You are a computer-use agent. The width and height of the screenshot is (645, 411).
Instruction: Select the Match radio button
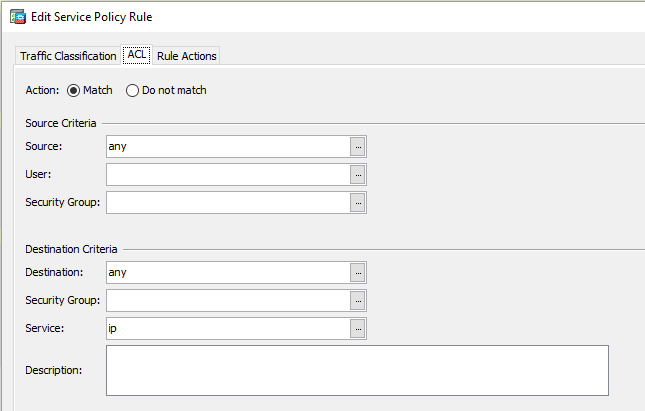[x=73, y=91]
